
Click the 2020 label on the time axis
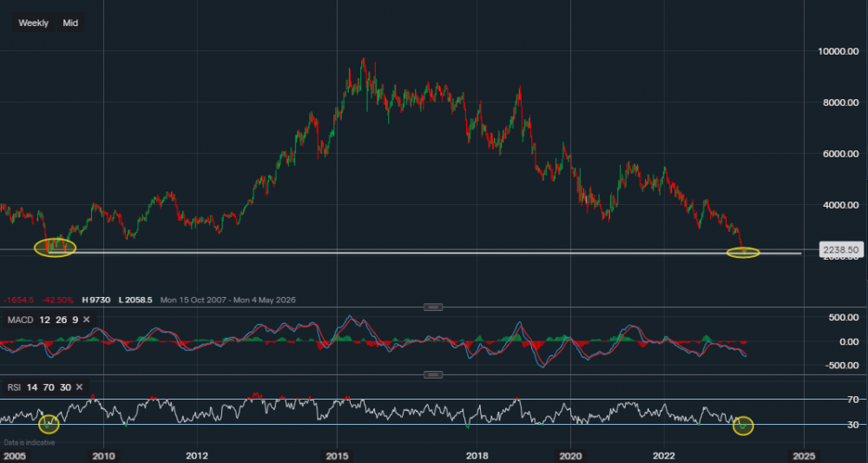pyautogui.click(x=570, y=455)
